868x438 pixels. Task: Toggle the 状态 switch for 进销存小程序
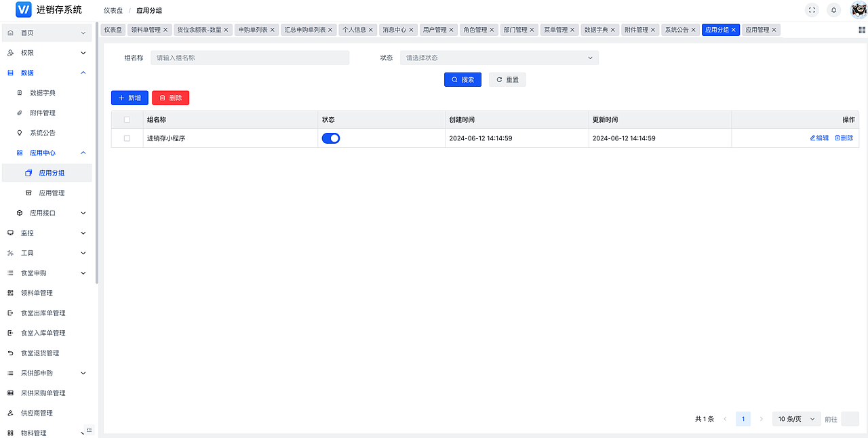tap(331, 138)
